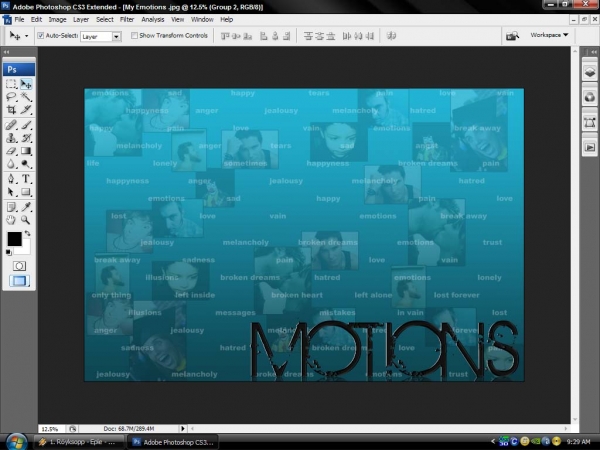The width and height of the screenshot is (600, 450).
Task: Open the Image menu
Action: (x=57, y=20)
